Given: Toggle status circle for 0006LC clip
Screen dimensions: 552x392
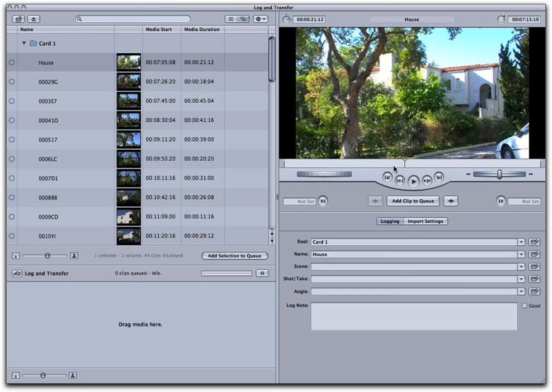Looking at the screenshot, I should click(12, 159).
